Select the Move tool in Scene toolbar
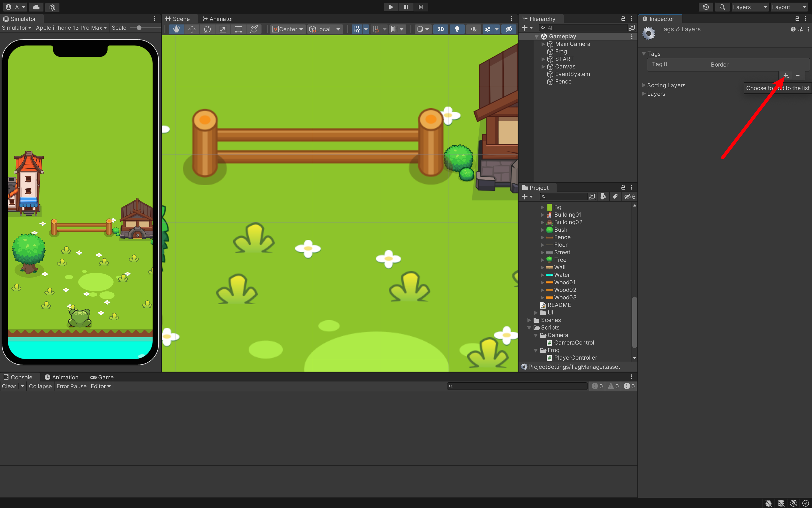The image size is (812, 508). click(192, 29)
